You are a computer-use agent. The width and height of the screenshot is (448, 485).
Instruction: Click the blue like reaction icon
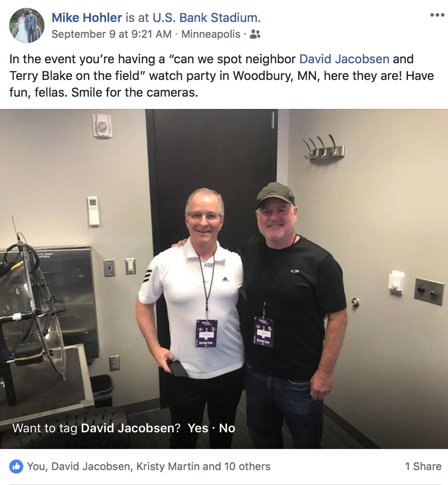(16, 466)
